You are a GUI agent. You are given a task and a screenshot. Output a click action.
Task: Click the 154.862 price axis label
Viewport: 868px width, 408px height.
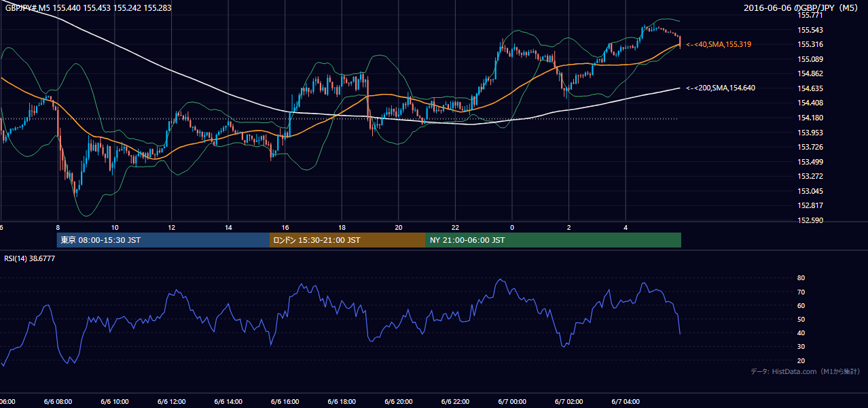point(810,73)
